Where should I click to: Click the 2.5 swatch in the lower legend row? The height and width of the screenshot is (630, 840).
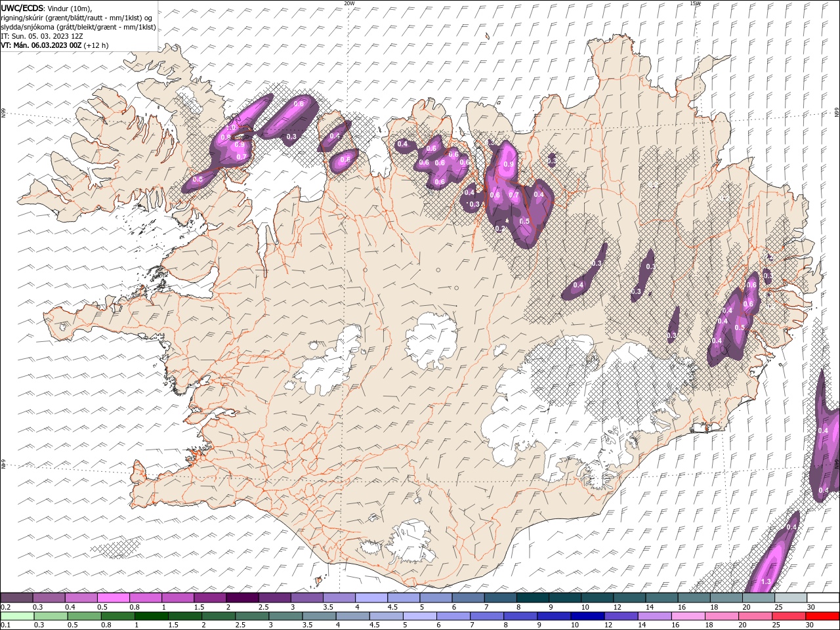coord(252,616)
